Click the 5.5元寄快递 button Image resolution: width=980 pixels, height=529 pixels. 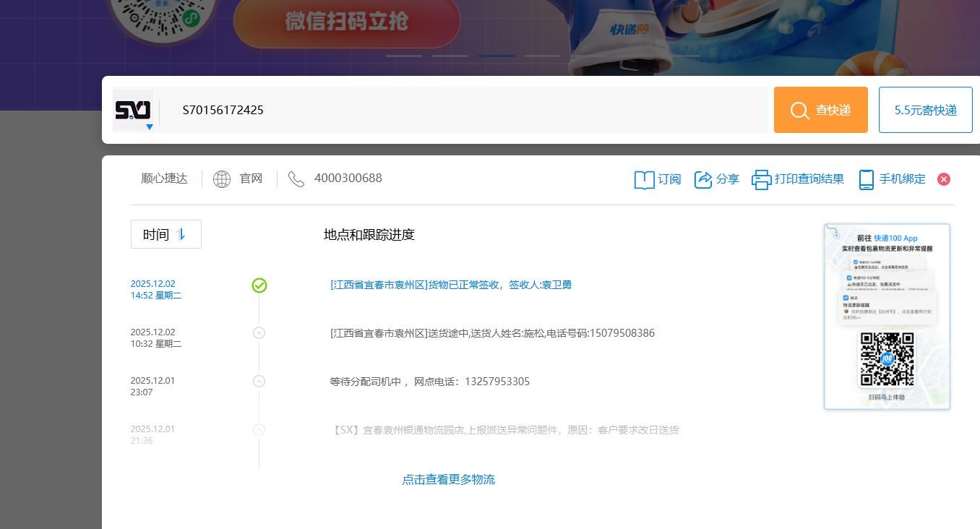point(925,110)
